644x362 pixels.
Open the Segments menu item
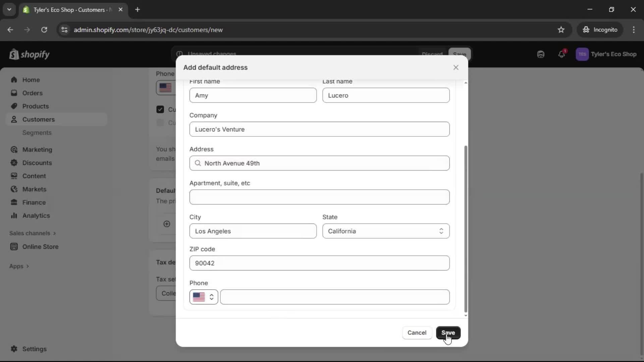click(x=37, y=133)
